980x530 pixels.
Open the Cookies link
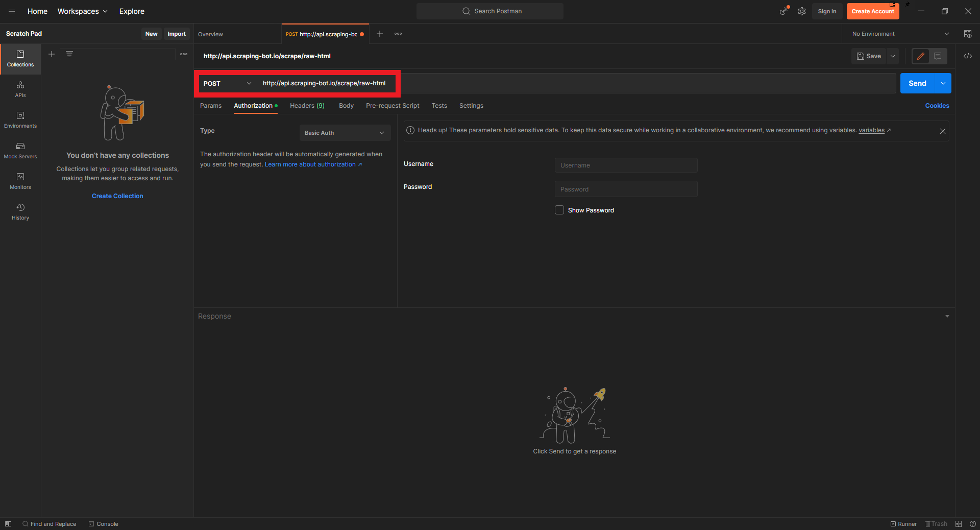coord(937,106)
